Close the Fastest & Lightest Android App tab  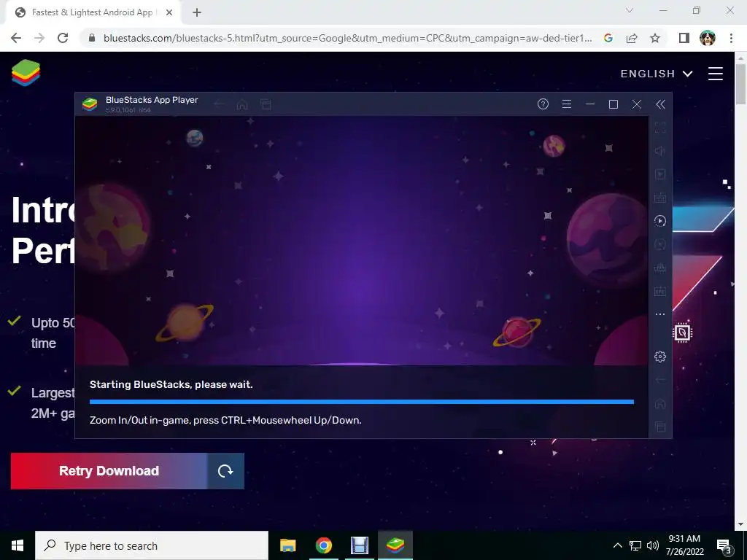[169, 13]
